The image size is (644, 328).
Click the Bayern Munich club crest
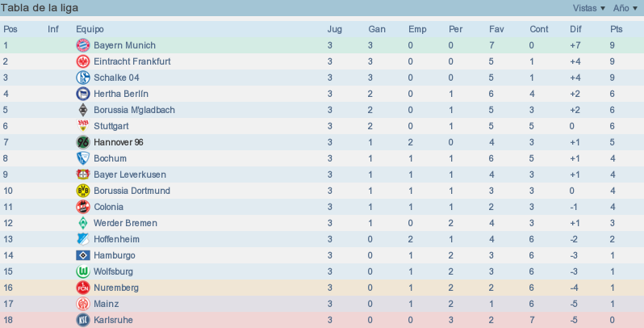[x=83, y=45]
